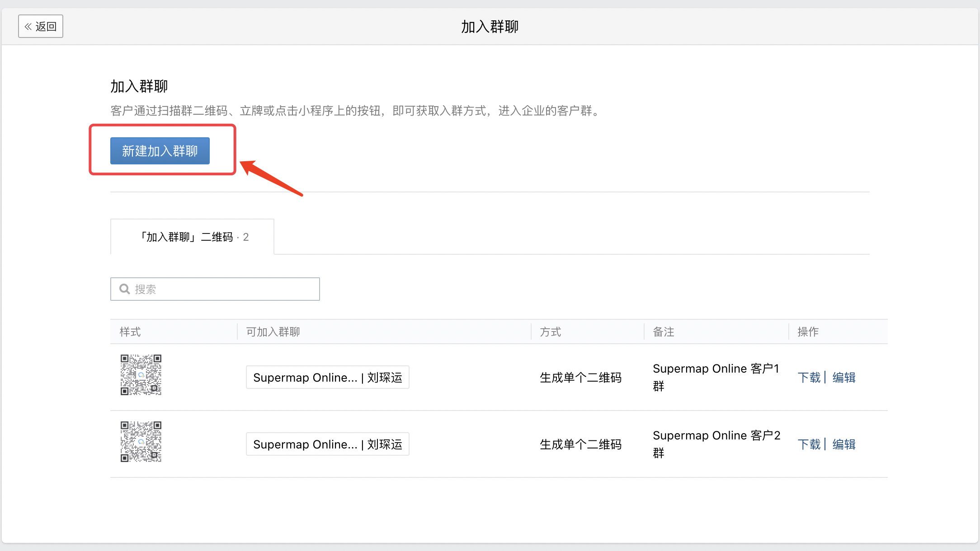Viewport: 980px width, 551px height.
Task: Click the first row's 下载 link
Action: click(809, 378)
